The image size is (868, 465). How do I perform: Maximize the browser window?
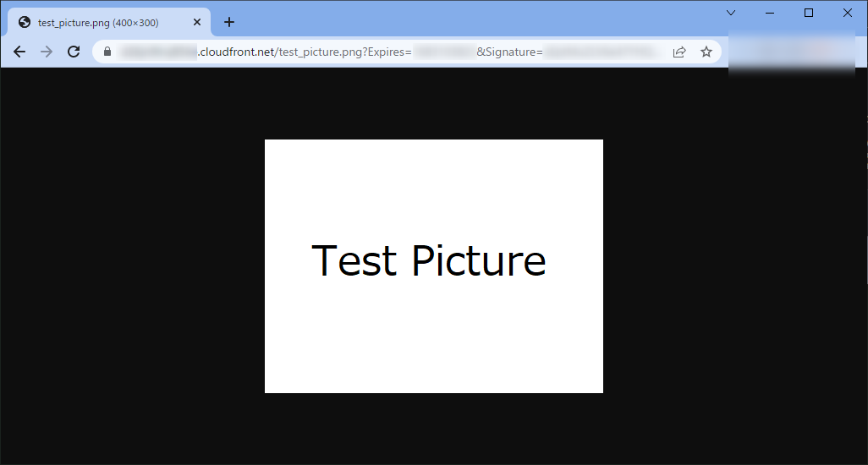coord(809,13)
